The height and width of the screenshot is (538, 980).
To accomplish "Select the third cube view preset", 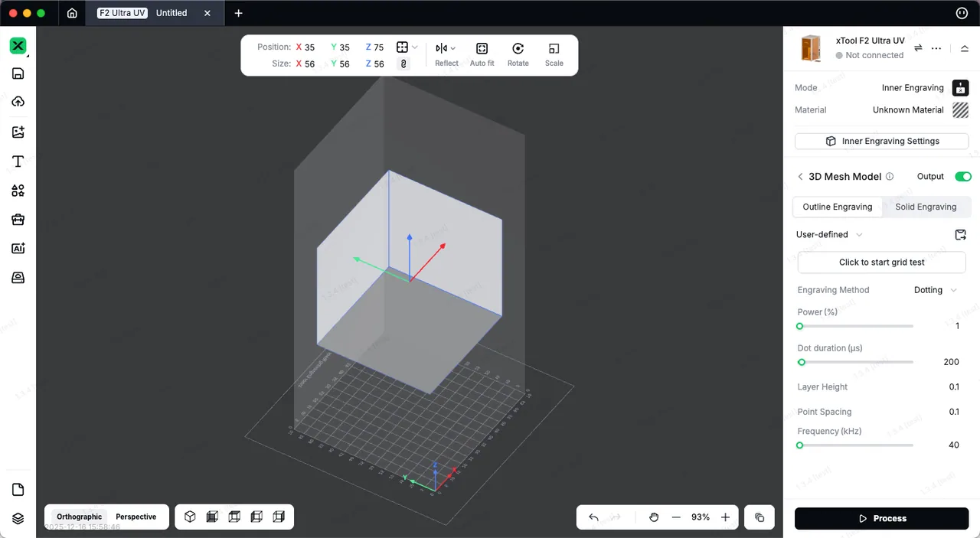I will [234, 517].
